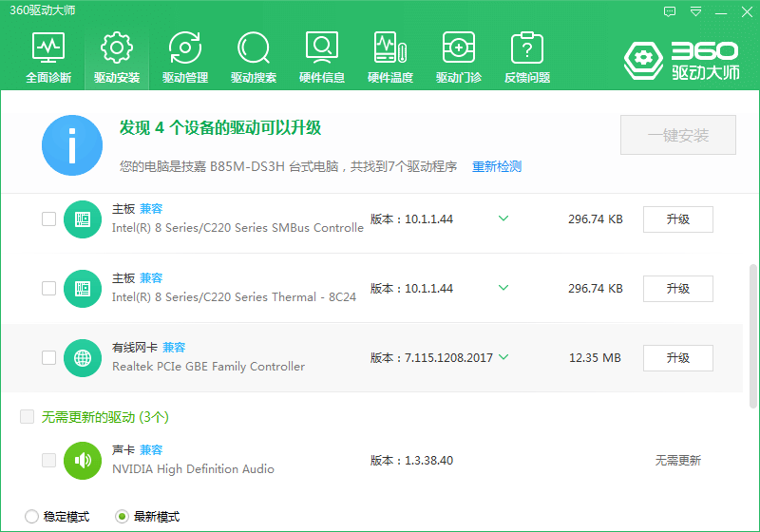Check the SMBus Controller driver checkbox

(49, 219)
